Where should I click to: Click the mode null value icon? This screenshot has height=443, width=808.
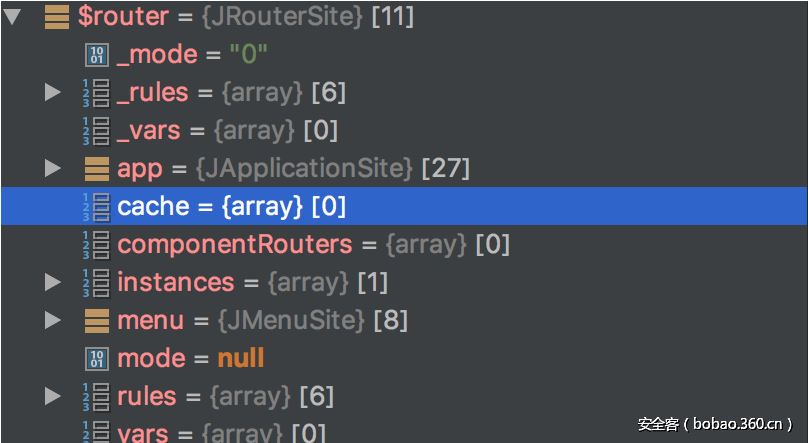[96, 359]
